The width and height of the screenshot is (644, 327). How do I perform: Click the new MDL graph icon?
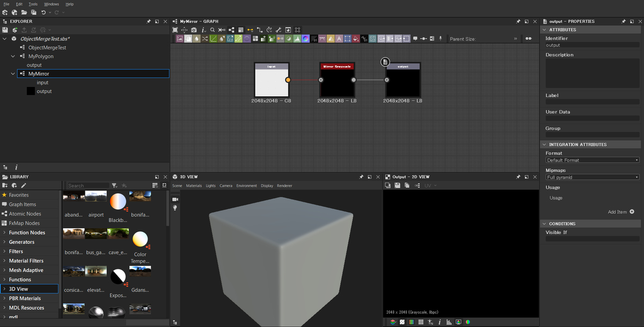14,12
